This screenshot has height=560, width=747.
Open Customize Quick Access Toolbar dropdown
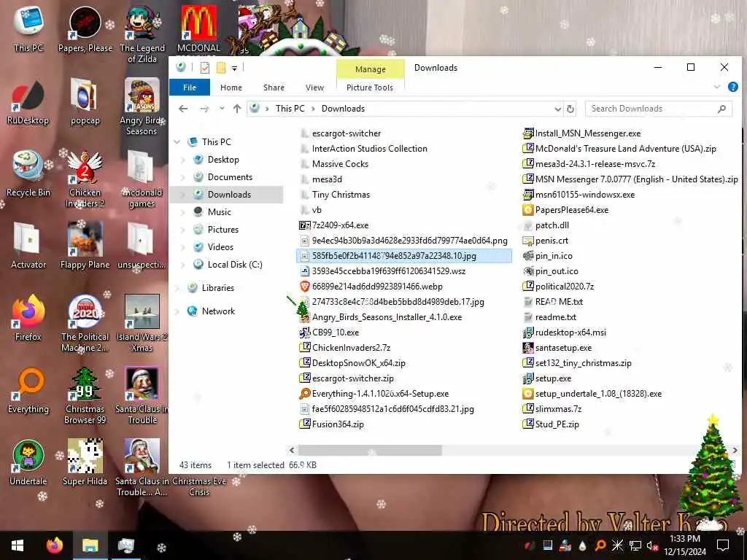pyautogui.click(x=234, y=69)
